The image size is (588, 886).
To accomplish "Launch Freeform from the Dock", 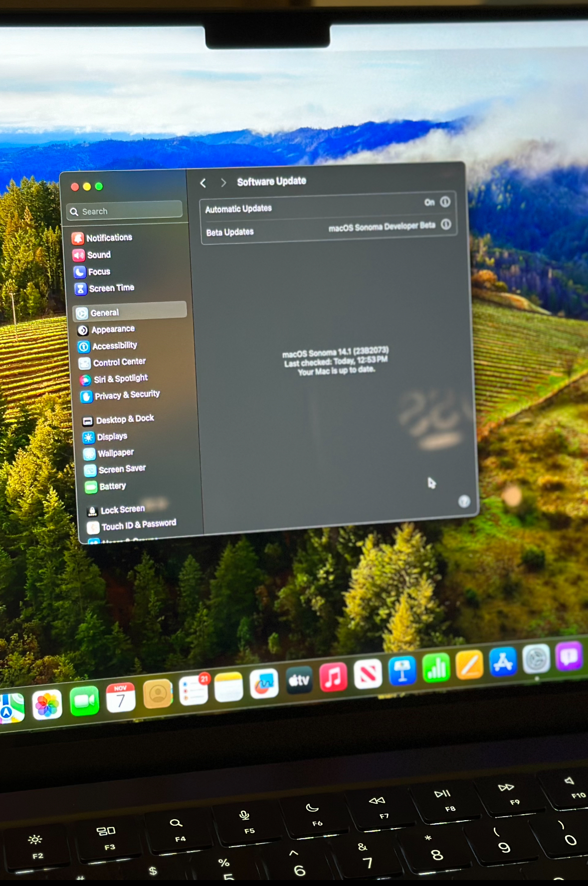I will pos(264,683).
